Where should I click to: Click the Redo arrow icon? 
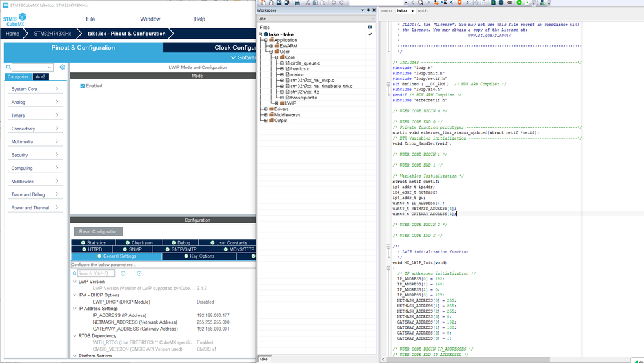(342, 2)
